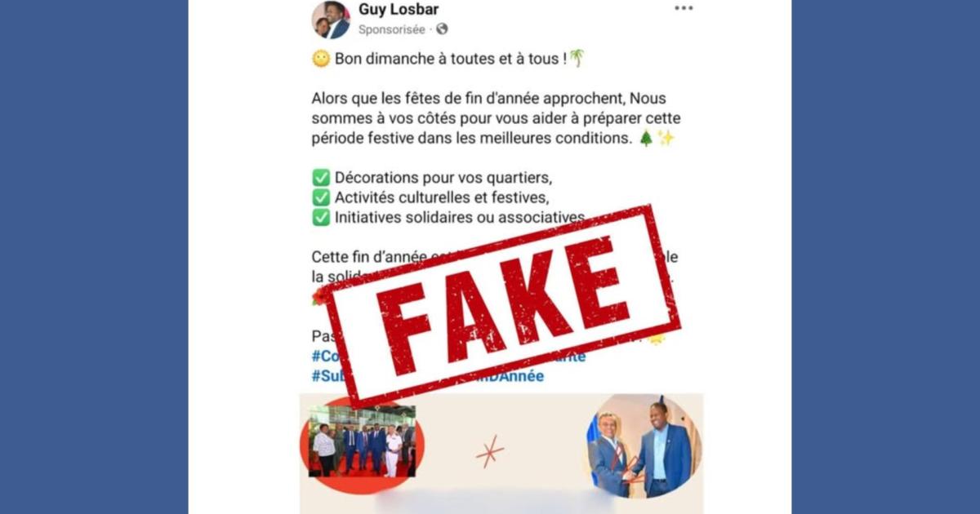Open the group photo on red carpet

click(362, 441)
